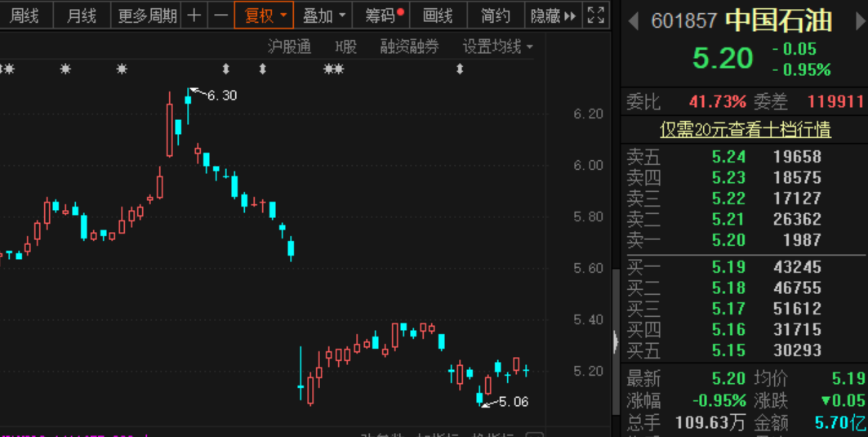Go to previous stock with left arrow

coord(633,22)
